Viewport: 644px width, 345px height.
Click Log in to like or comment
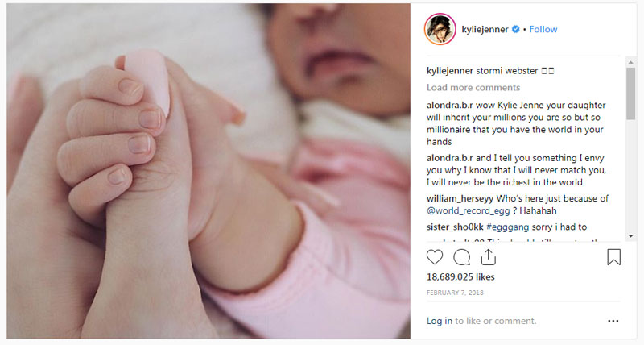439,321
